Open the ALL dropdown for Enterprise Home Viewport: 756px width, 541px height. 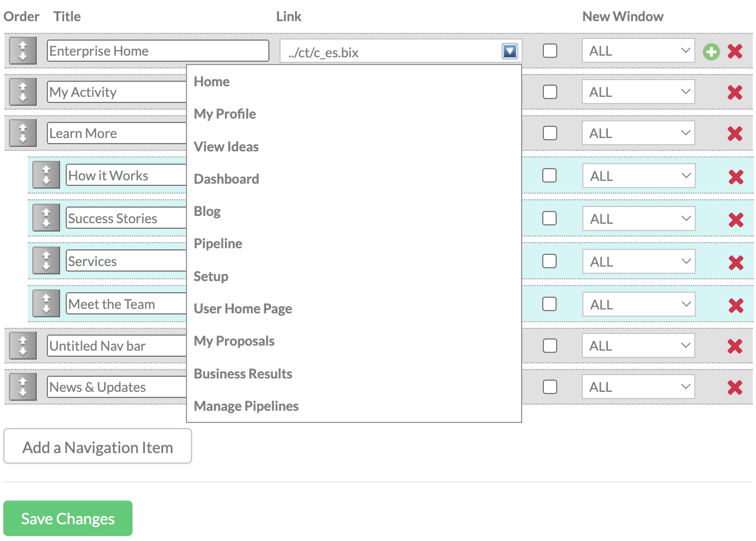pos(639,51)
